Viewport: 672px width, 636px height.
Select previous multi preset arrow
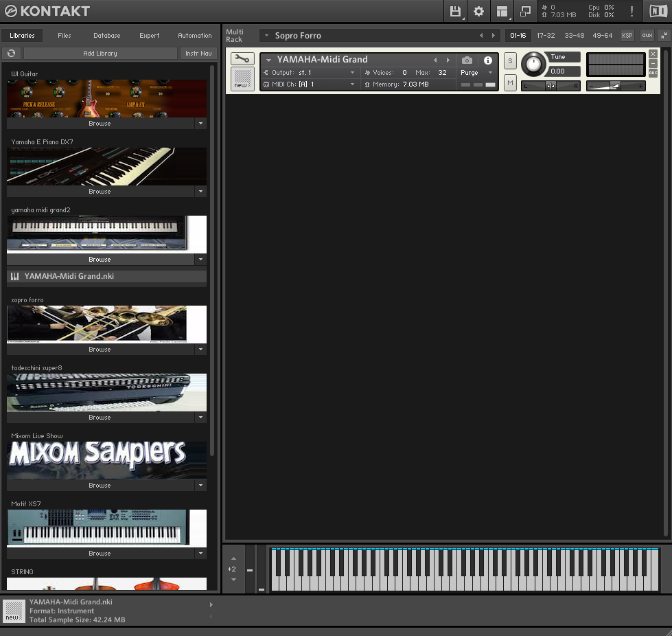pos(481,36)
